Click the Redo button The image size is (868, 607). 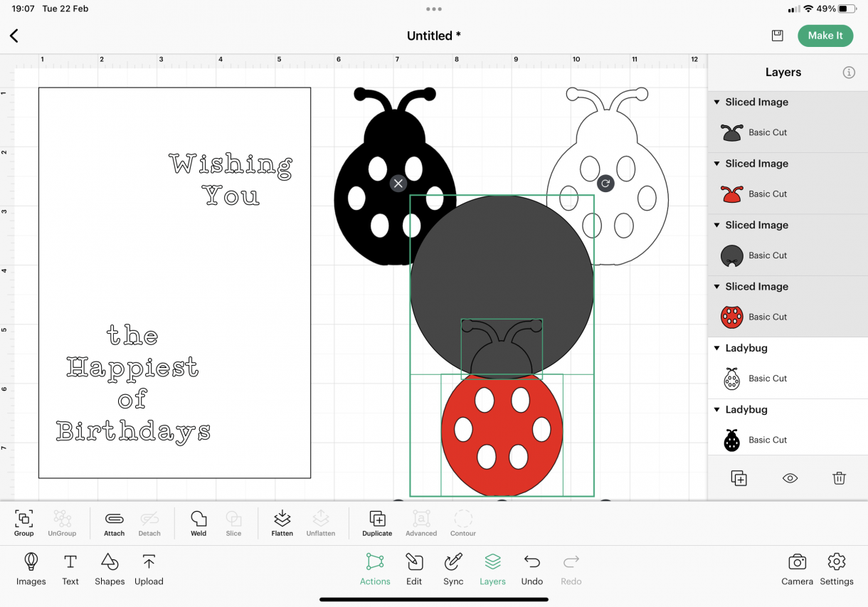(571, 569)
